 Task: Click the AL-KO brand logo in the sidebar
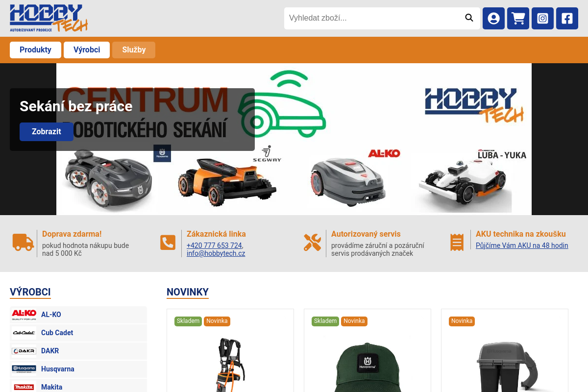tap(24, 315)
